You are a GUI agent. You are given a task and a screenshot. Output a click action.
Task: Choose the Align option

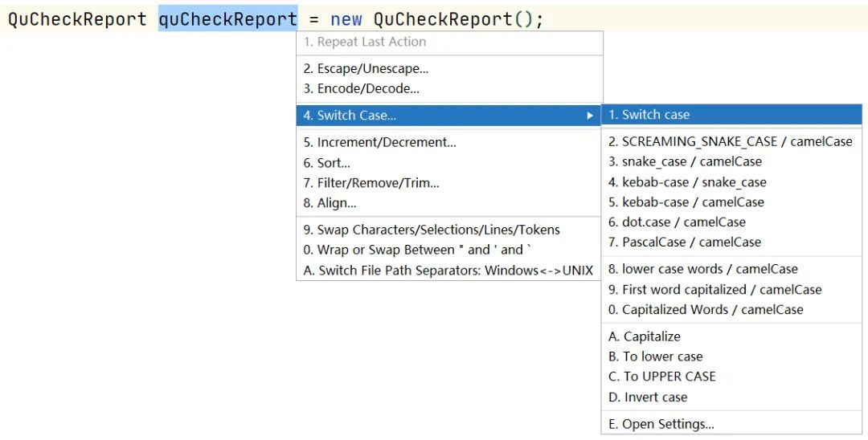(449, 203)
